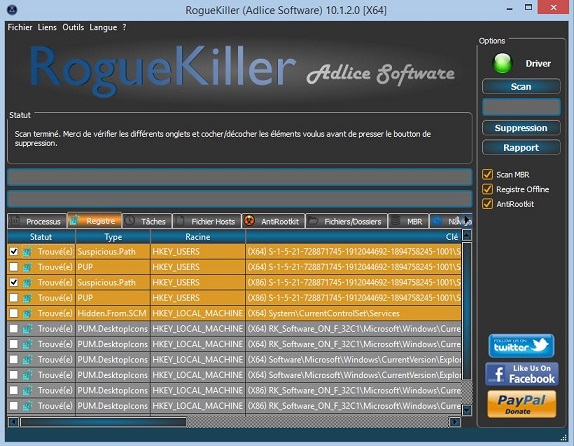Click the RogueKiller app icon in title bar
This screenshot has height=446, width=574.
(x=12, y=10)
